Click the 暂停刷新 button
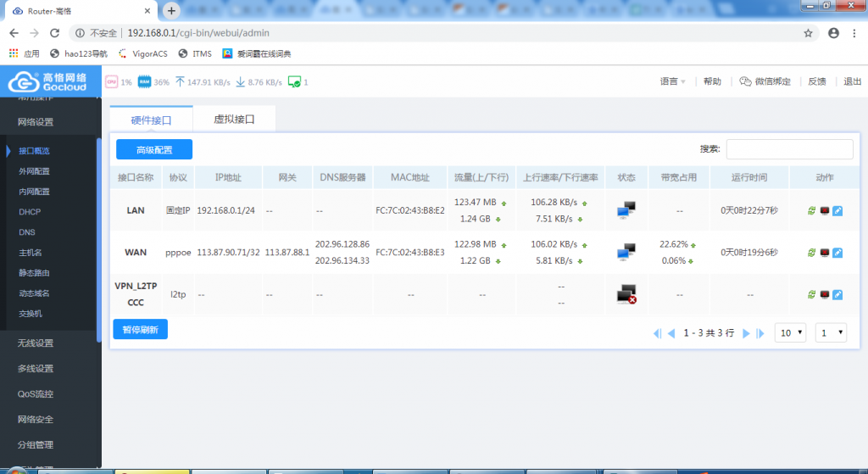Image resolution: width=868 pixels, height=474 pixels. pos(140,330)
